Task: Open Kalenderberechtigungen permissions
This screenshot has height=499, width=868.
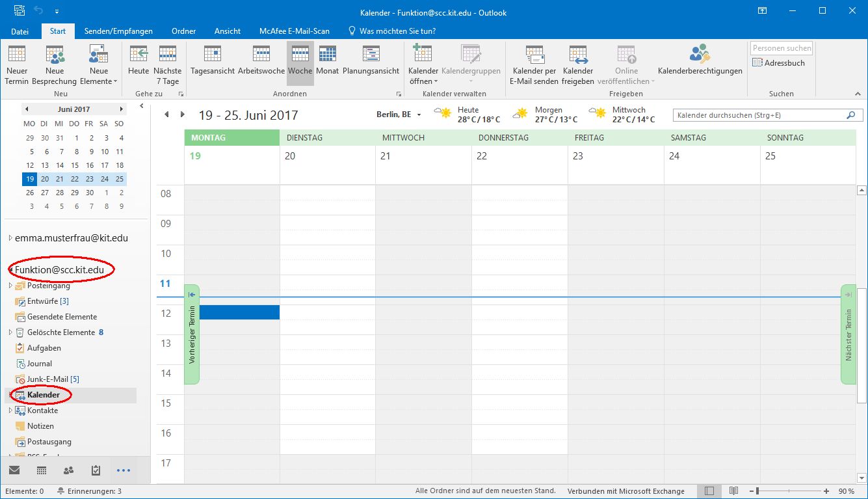Action: [700, 60]
